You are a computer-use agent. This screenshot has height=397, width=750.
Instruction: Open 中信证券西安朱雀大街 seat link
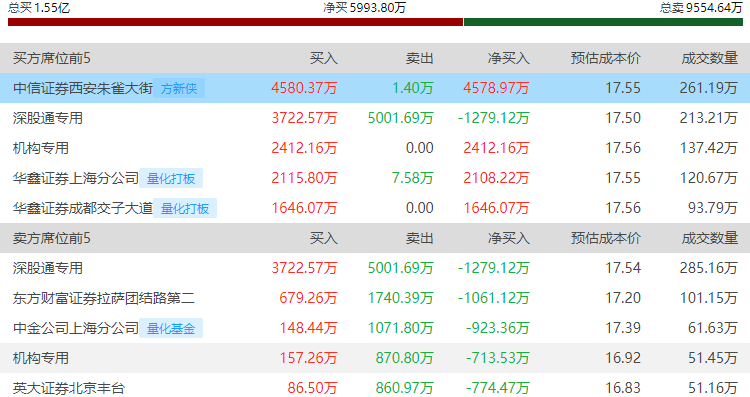click(x=83, y=88)
